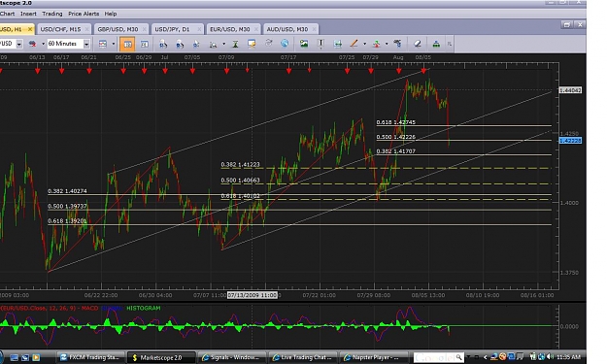Expand the arrows tool's dropdown arrow
Screen dimensions: 607x364
[387, 44]
